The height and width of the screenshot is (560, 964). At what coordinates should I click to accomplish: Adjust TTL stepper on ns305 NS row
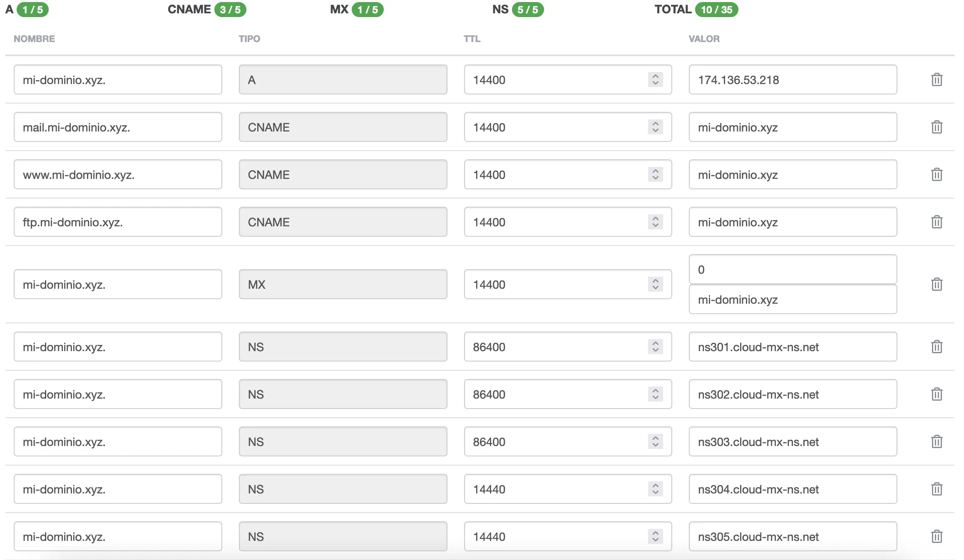[x=655, y=536]
